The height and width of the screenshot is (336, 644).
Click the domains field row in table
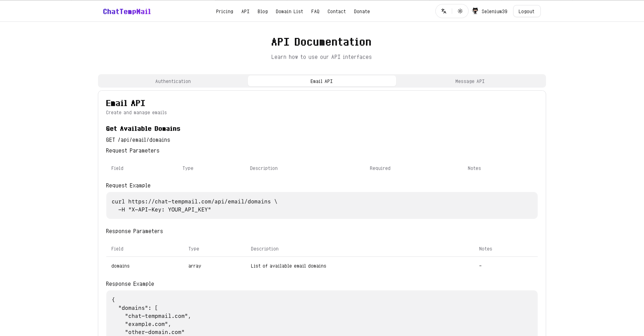click(322, 266)
